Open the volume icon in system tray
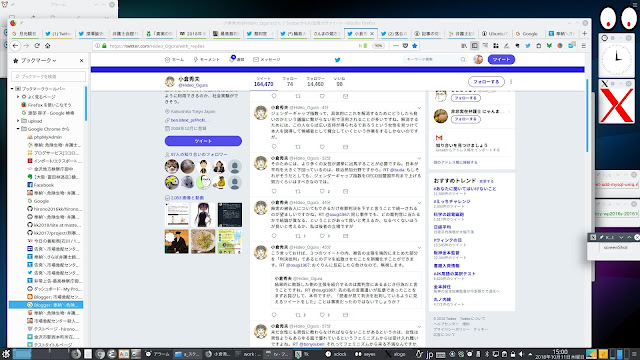 pyautogui.click(x=521, y=354)
